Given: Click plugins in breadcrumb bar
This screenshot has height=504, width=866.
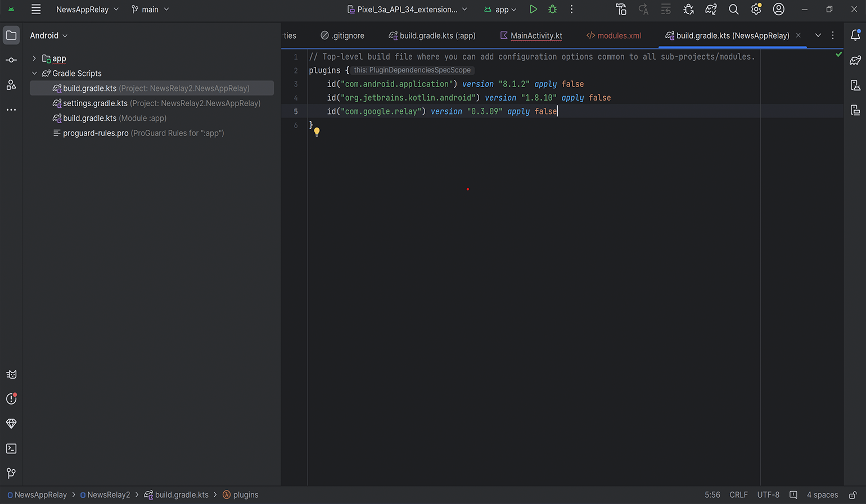Looking at the screenshot, I should (x=241, y=495).
